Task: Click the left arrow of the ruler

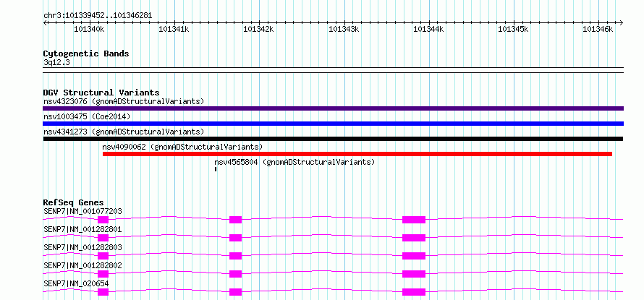Action: tap(45, 22)
